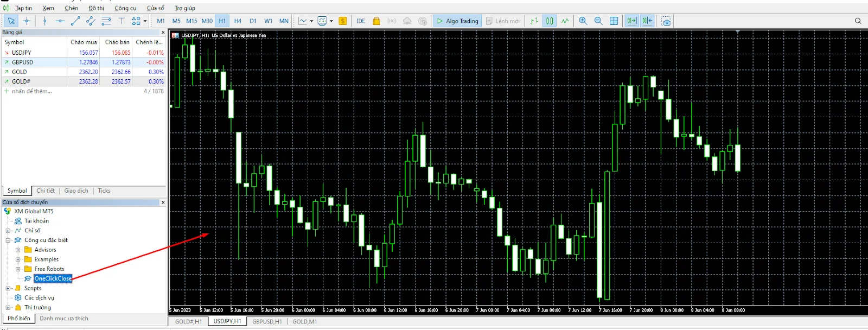Select the M30 timeframe
The height and width of the screenshot is (330, 868).
(x=207, y=21)
